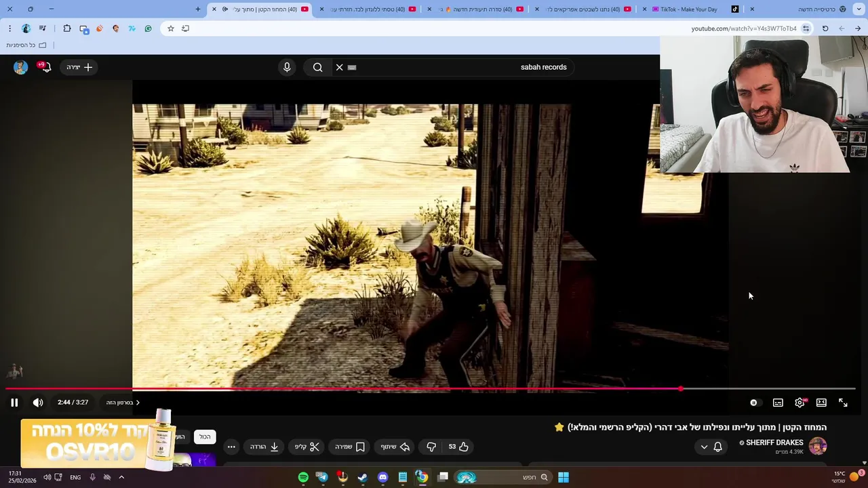Viewport: 868px width, 488px height.
Task: Clear the YouTube search text
Action: click(340, 67)
